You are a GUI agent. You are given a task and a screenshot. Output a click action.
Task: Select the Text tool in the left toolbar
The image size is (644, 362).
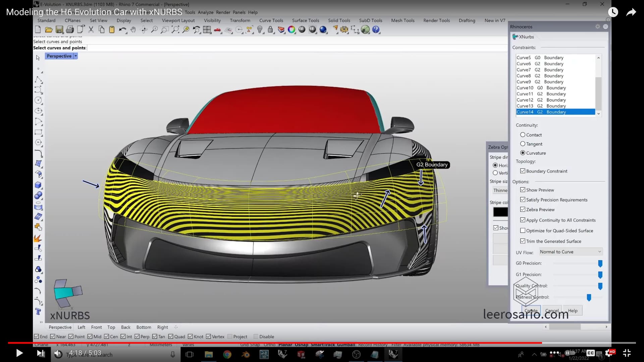point(38,312)
